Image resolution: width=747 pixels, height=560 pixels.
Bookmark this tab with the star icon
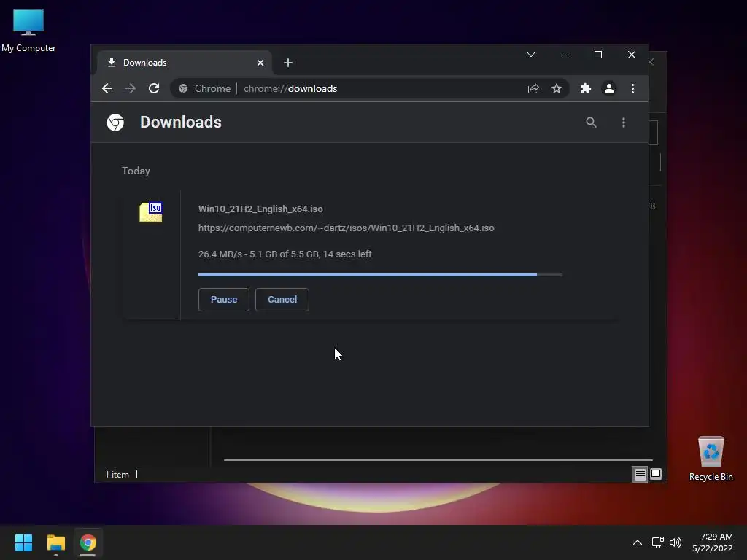557,88
